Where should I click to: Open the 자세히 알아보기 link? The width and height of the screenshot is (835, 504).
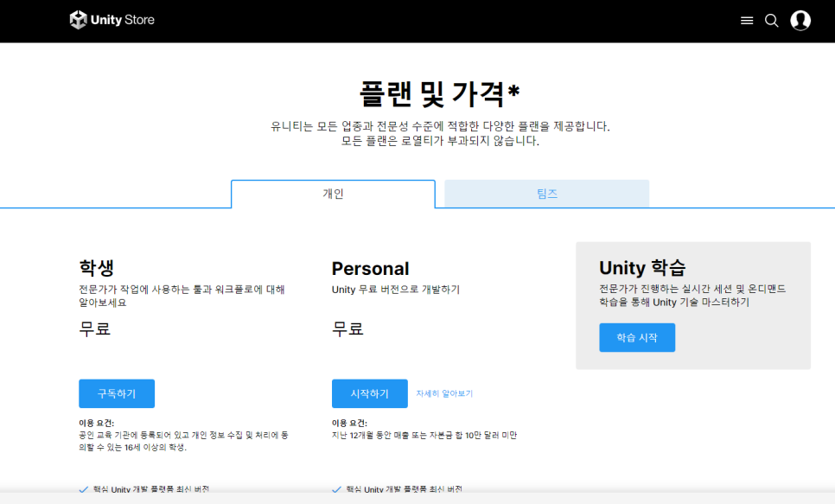(x=444, y=393)
